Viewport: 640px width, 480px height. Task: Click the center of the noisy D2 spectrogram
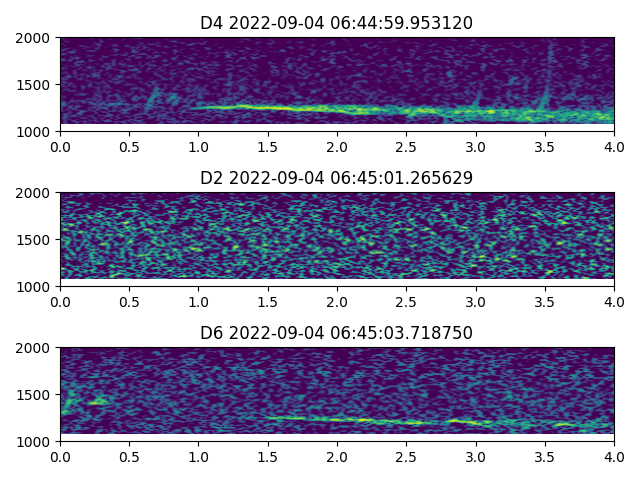[x=337, y=240]
